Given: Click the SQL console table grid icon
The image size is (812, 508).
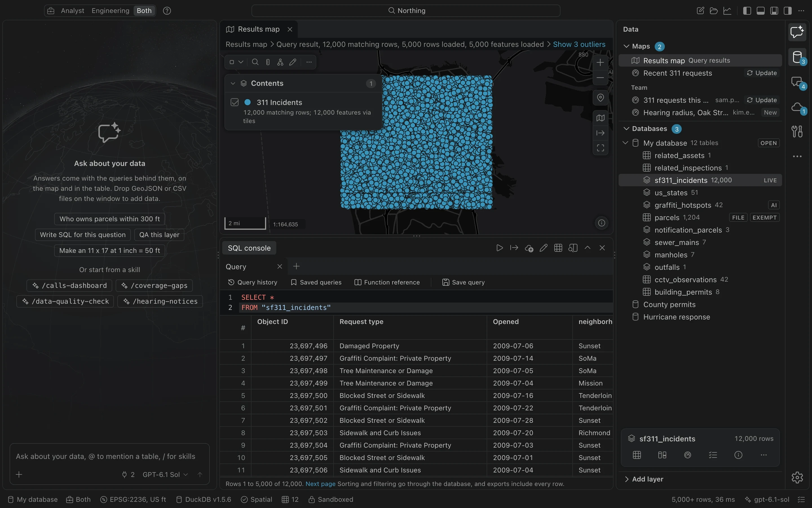Looking at the screenshot, I should coord(558,248).
